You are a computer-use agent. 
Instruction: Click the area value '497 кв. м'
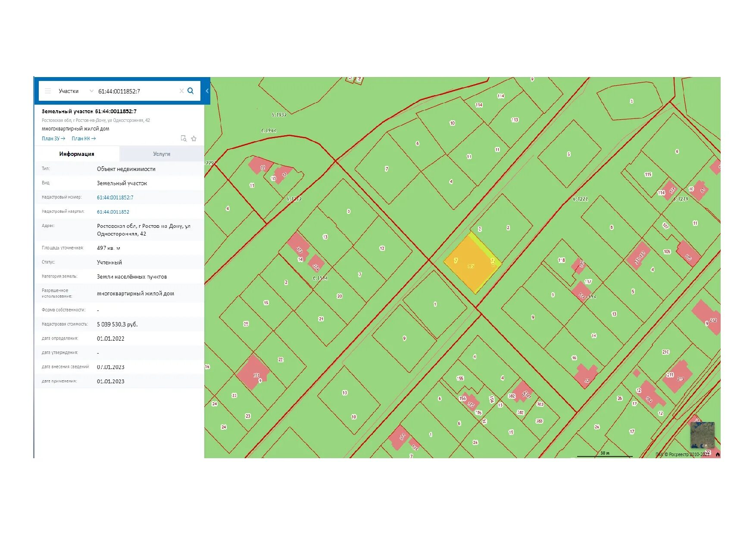tap(109, 248)
